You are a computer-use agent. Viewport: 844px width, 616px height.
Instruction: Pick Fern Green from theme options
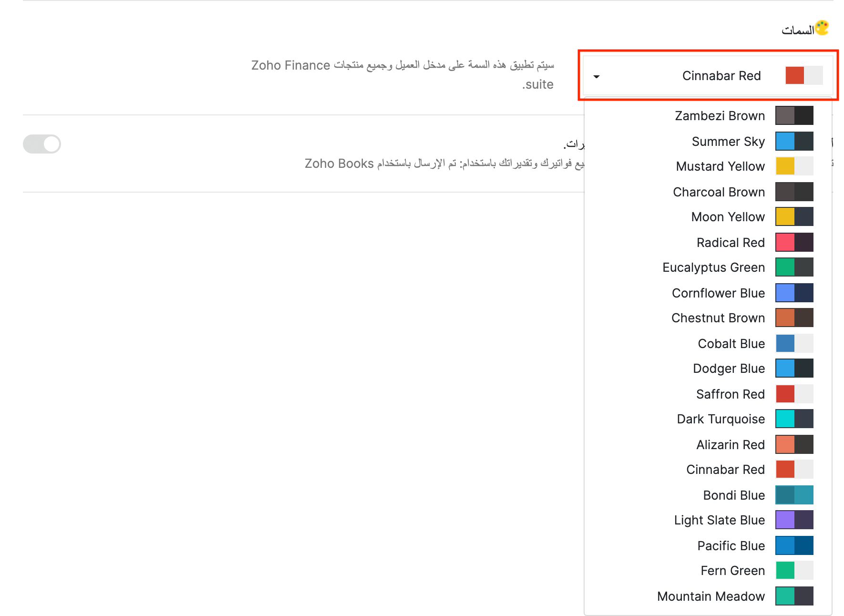pos(732,571)
